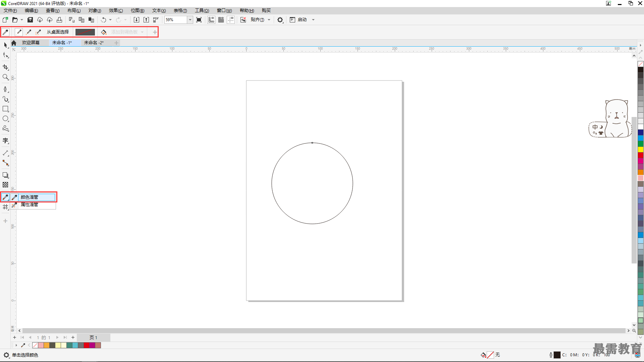This screenshot has height=362, width=644.
Task: Toggle 5x5 sample size
Action: (x=39, y=32)
